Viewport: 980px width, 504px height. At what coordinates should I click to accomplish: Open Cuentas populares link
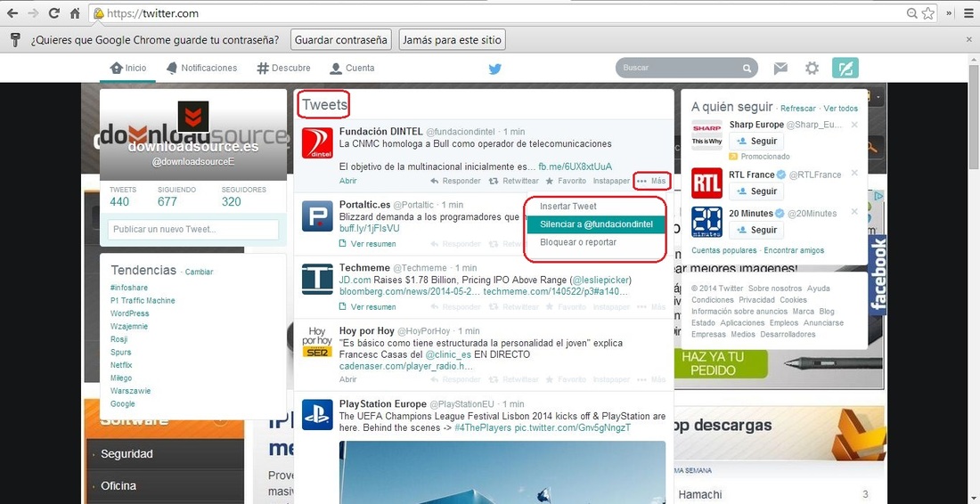(x=723, y=250)
